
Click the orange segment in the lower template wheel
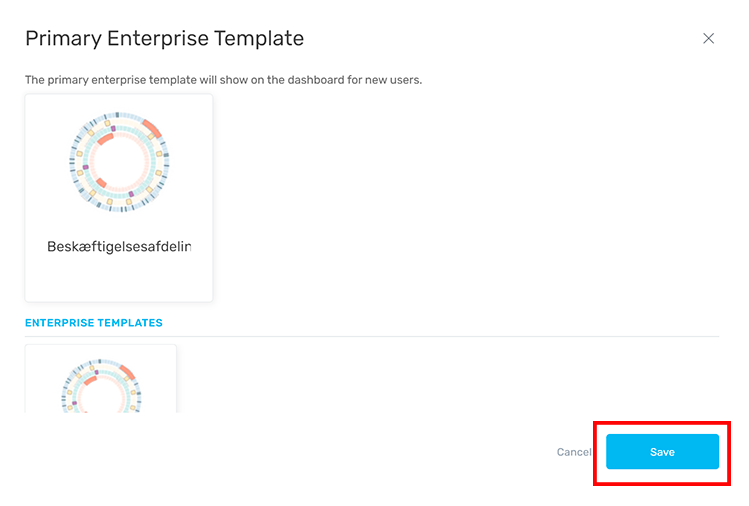127,371
